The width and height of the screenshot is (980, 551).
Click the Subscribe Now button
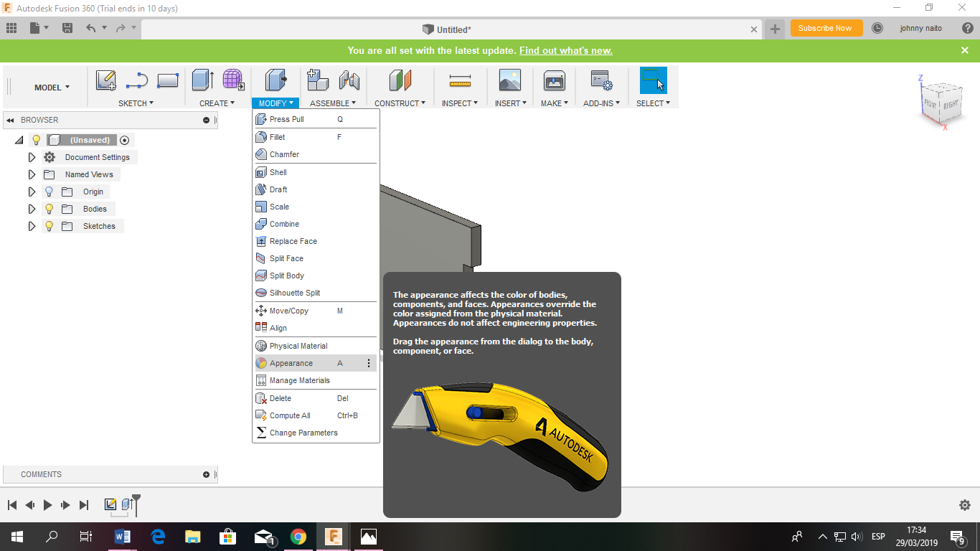(x=826, y=29)
